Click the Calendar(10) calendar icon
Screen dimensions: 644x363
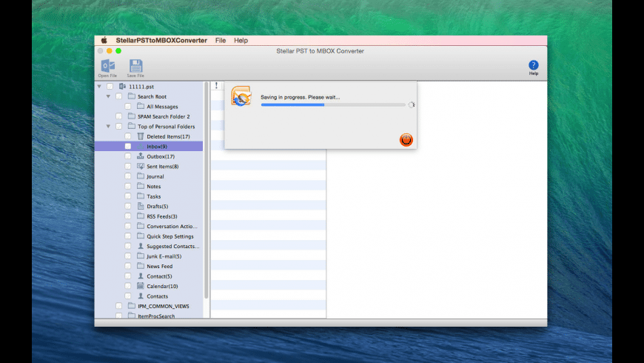141,286
